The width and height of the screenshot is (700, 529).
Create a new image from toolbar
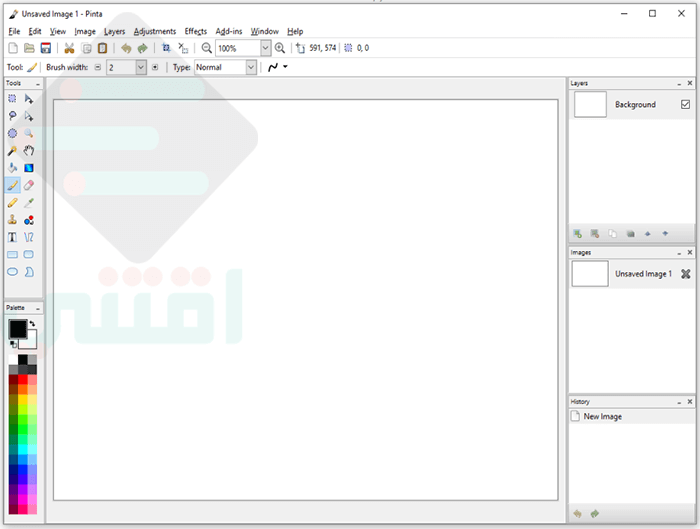click(13, 48)
